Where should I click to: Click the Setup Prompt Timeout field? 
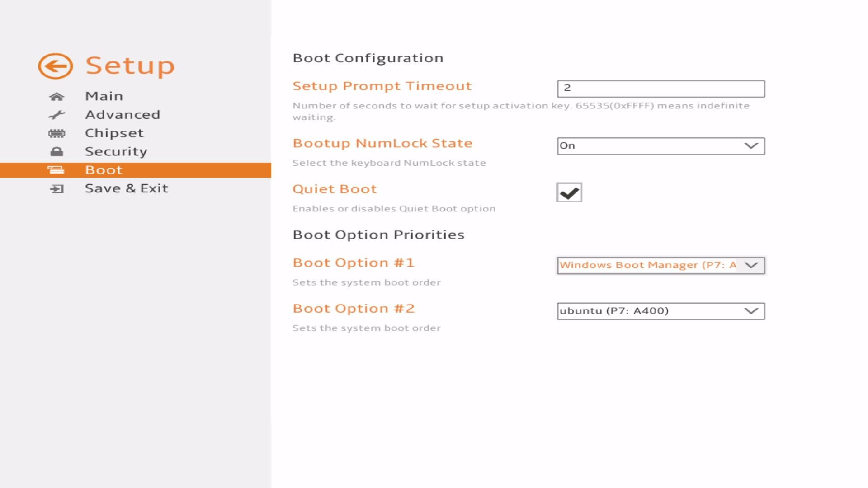tap(660, 89)
